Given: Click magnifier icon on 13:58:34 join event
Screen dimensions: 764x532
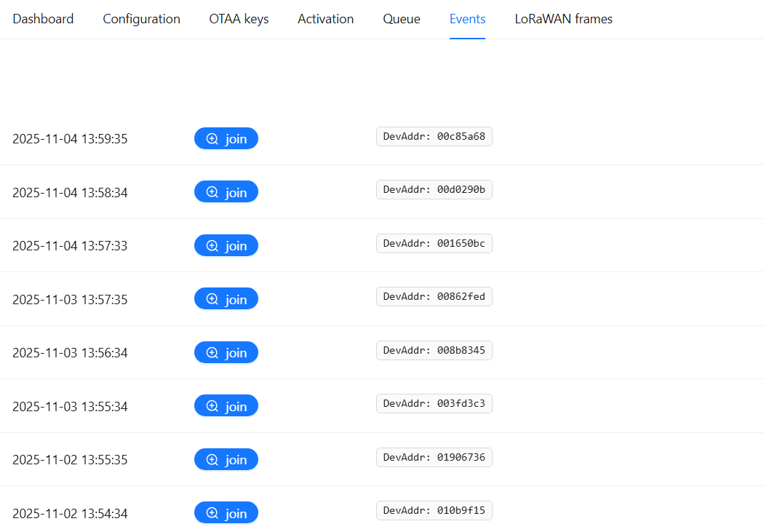Looking at the screenshot, I should click(x=212, y=192).
